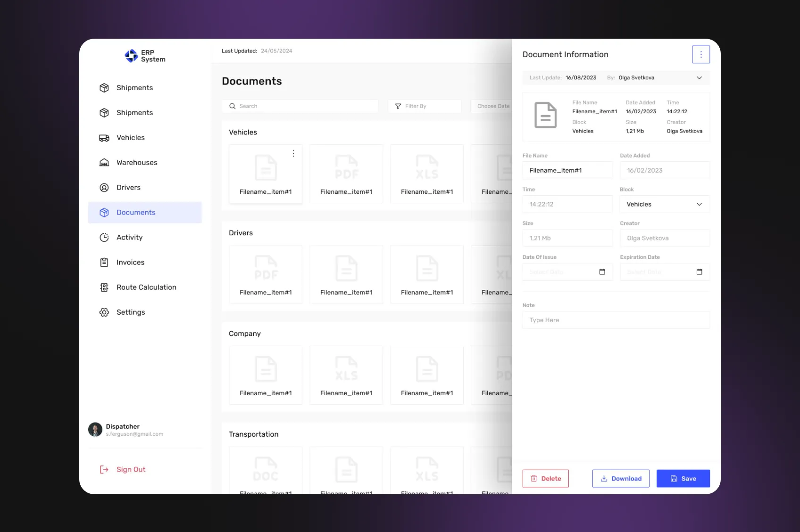Open the three-dot menu in Document Information
Viewport: 800px width, 532px height.
pyautogui.click(x=700, y=55)
